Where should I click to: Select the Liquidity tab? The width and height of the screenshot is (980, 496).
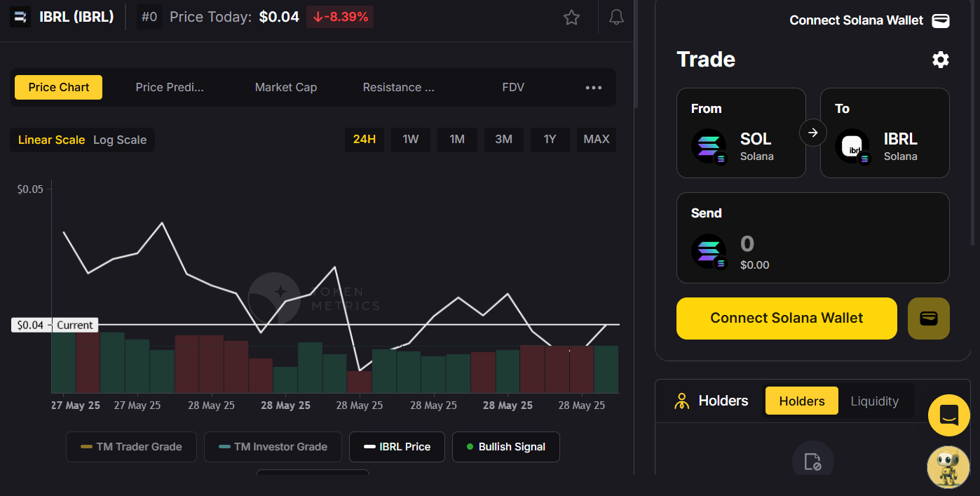point(874,401)
